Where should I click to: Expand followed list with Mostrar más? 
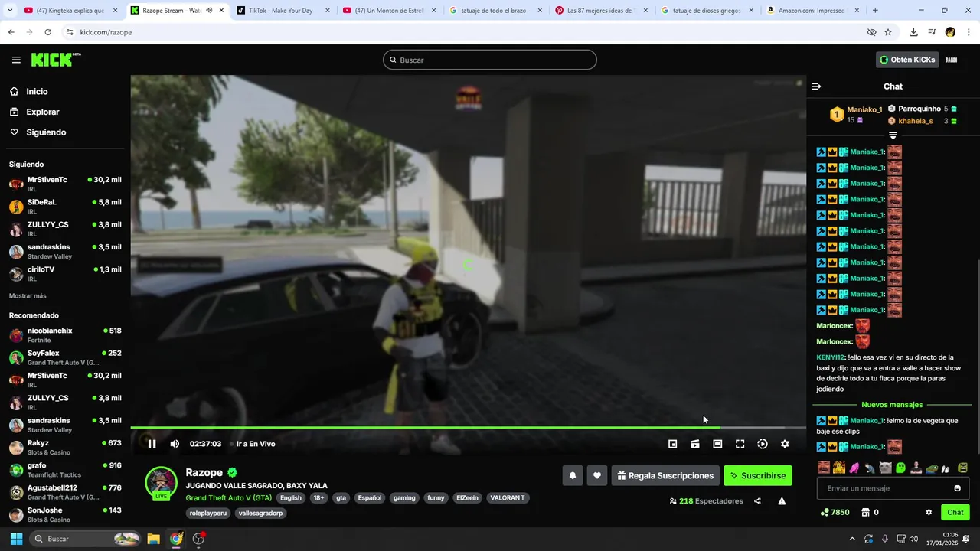tap(28, 295)
